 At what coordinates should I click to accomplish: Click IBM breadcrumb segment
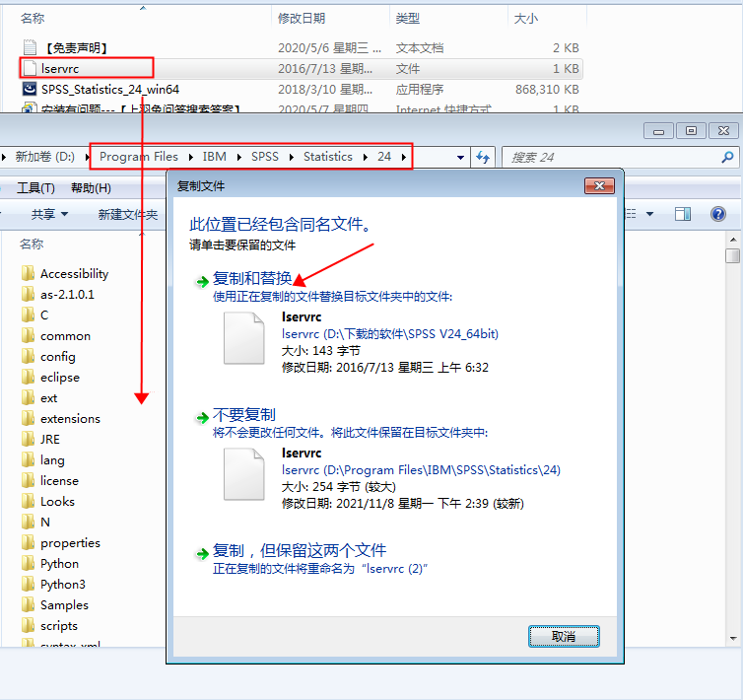tap(214, 157)
